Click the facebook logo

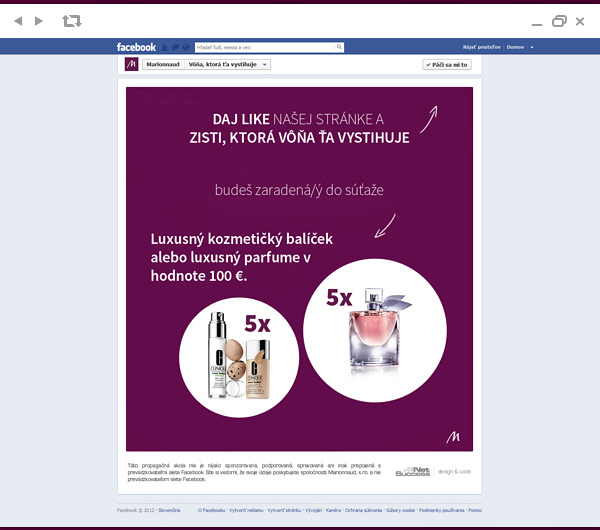tap(136, 47)
